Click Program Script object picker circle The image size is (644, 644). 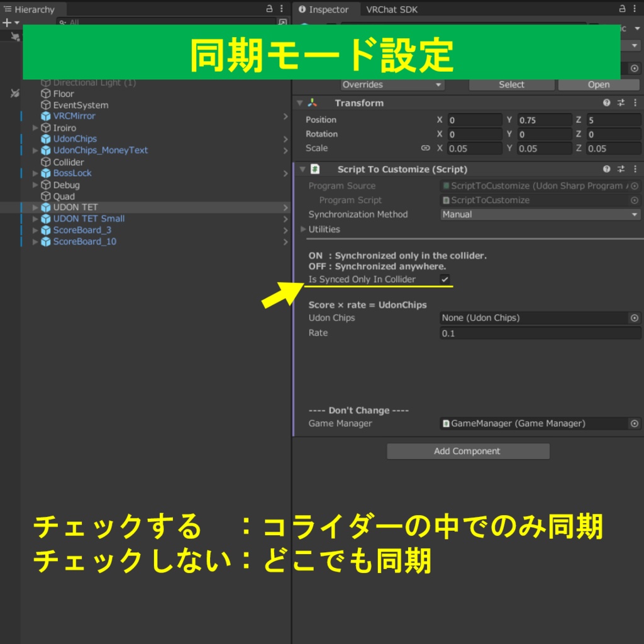click(x=634, y=201)
